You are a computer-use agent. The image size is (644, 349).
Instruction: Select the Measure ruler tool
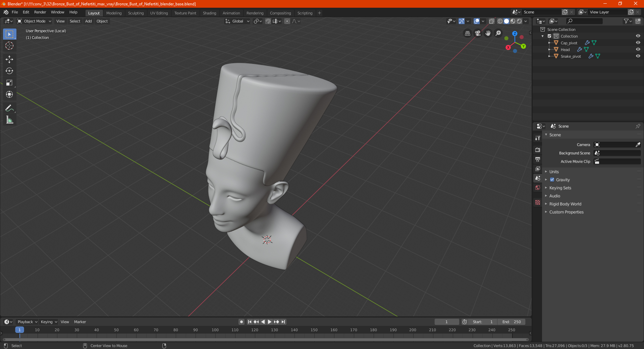click(x=9, y=120)
